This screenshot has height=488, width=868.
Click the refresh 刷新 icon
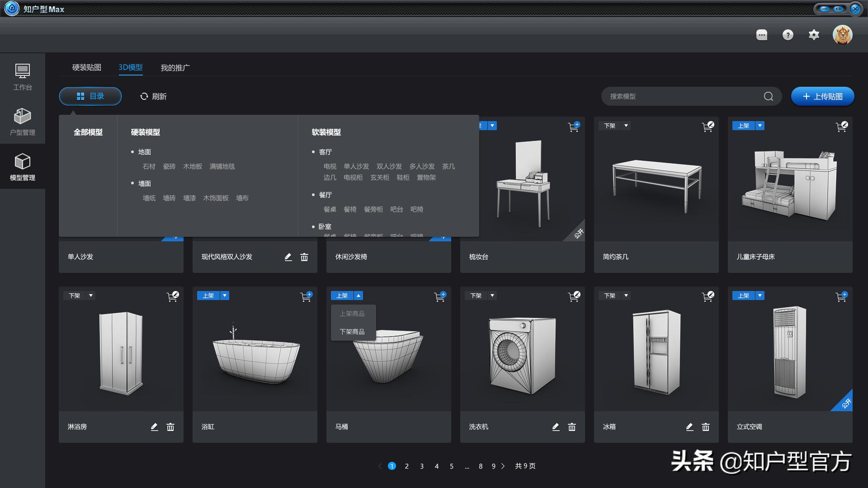tap(144, 96)
